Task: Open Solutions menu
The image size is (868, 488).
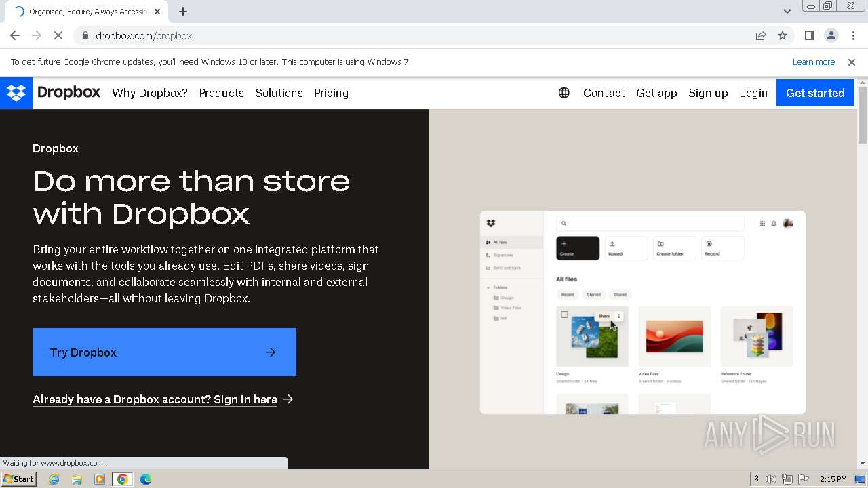Action: (x=279, y=93)
